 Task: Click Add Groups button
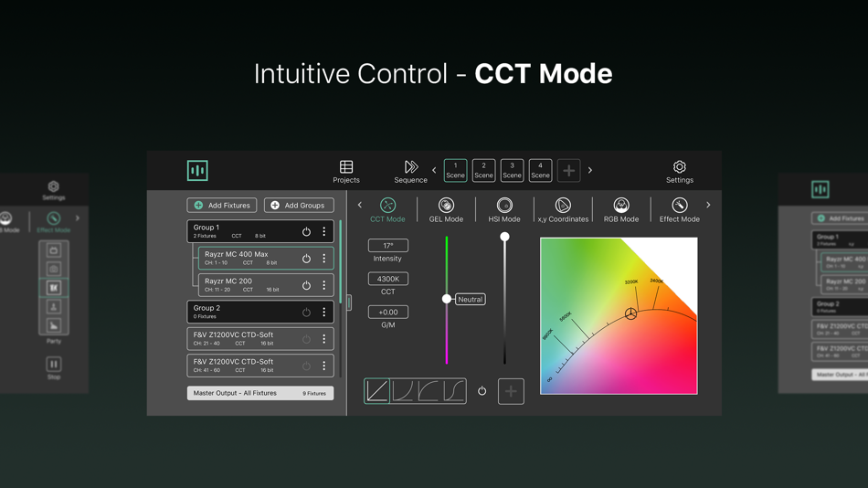pyautogui.click(x=299, y=205)
